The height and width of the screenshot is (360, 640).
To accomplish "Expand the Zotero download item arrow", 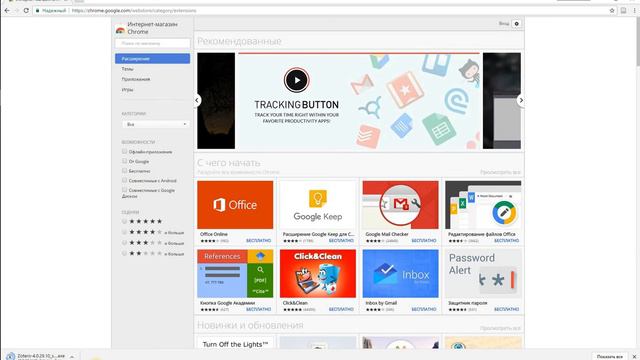I will click(72, 356).
